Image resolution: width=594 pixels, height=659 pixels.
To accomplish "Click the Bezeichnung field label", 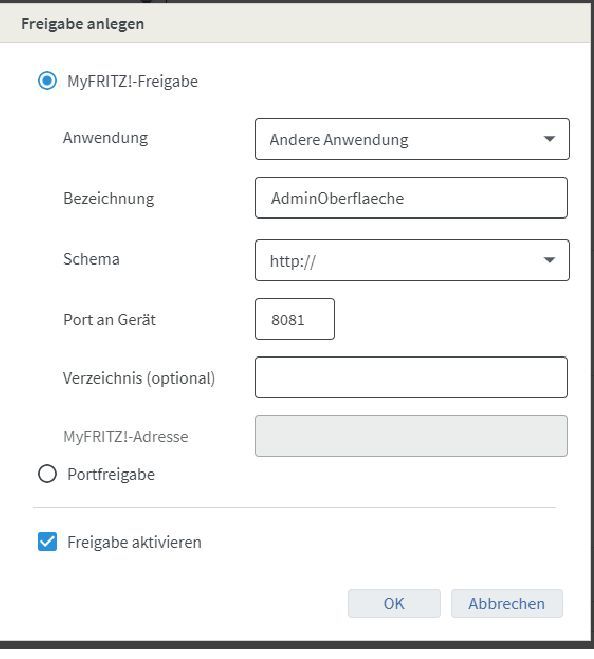I will (108, 198).
